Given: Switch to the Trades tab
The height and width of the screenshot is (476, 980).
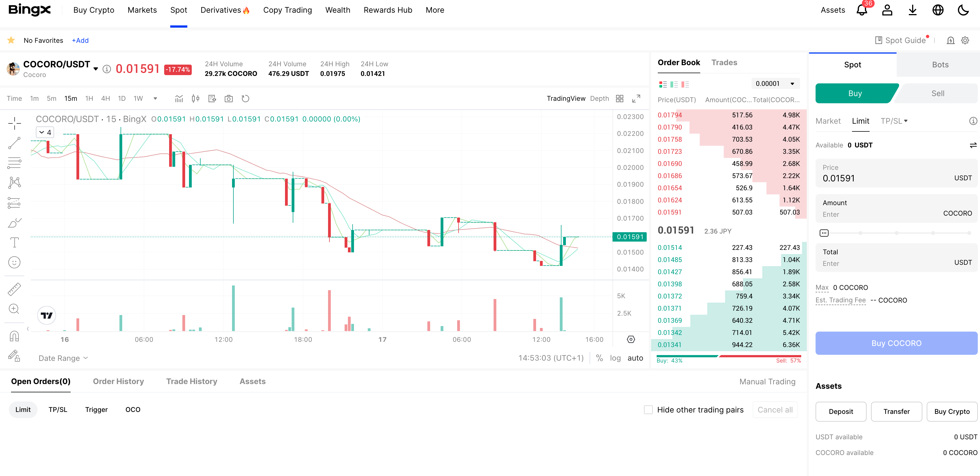Looking at the screenshot, I should coord(724,62).
